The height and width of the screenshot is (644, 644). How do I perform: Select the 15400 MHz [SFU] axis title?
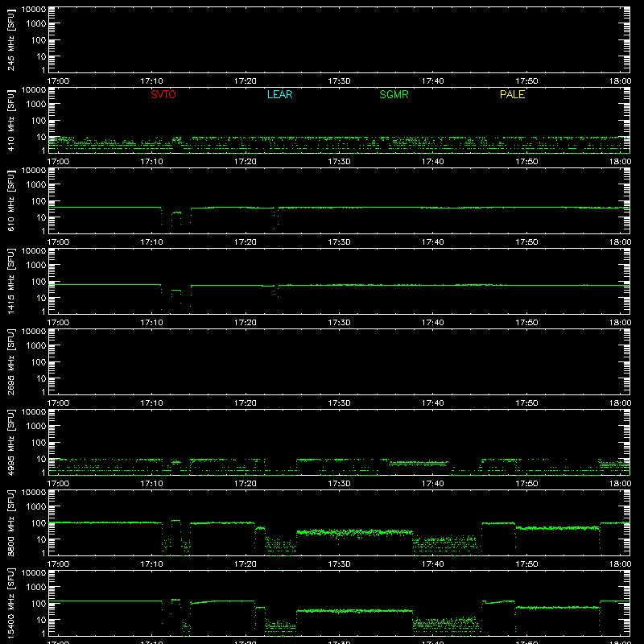[11, 603]
